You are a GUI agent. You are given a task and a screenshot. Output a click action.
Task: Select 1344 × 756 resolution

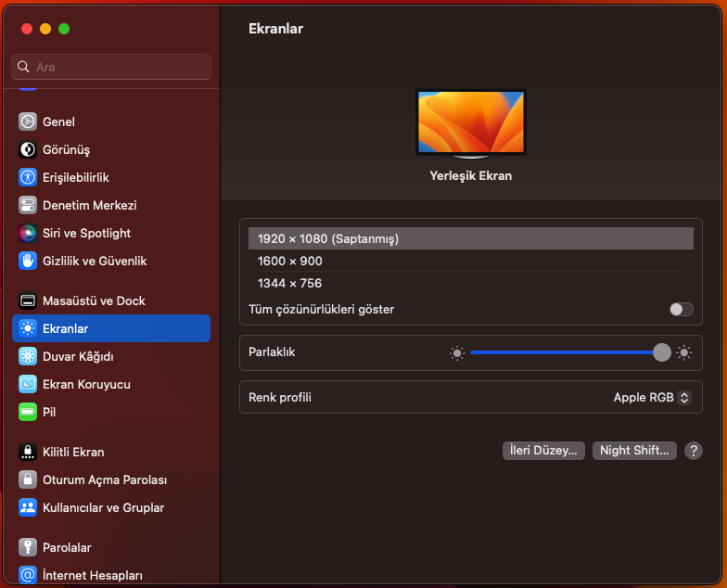[471, 283]
